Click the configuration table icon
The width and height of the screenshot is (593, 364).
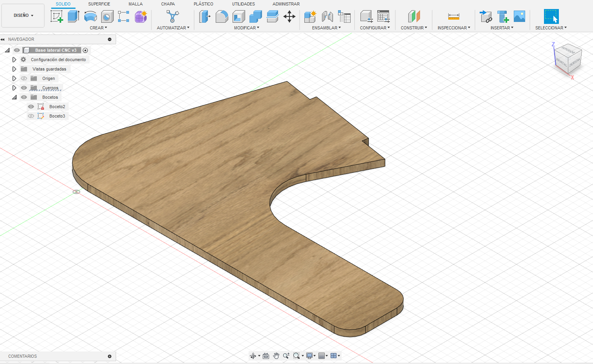383,16
